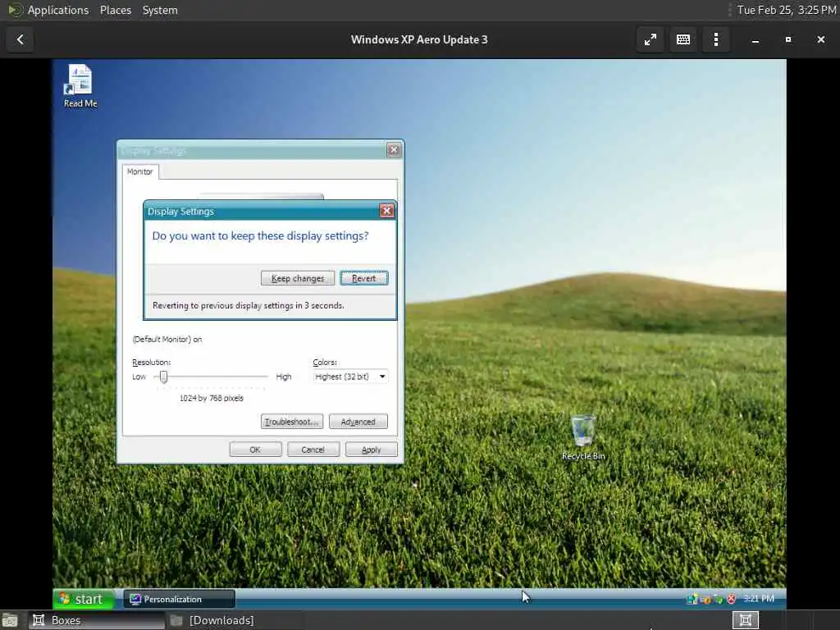Open Troubleshoot in Display Settings
Image resolution: width=840 pixels, height=630 pixels.
tap(292, 422)
